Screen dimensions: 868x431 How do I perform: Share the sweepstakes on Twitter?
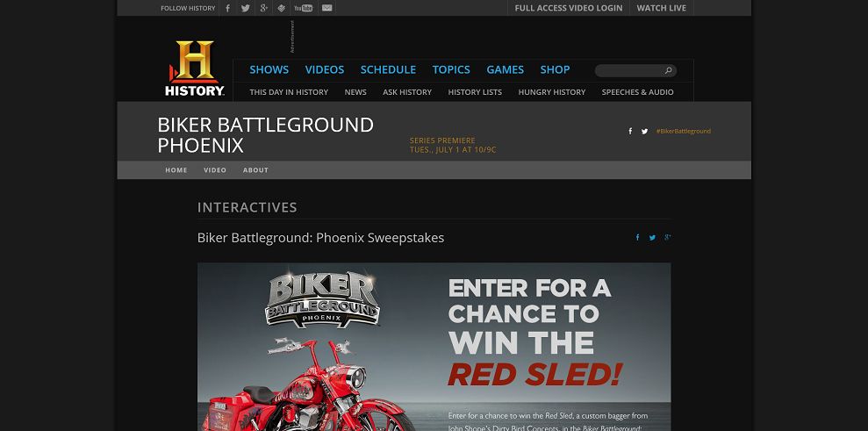pyautogui.click(x=652, y=238)
